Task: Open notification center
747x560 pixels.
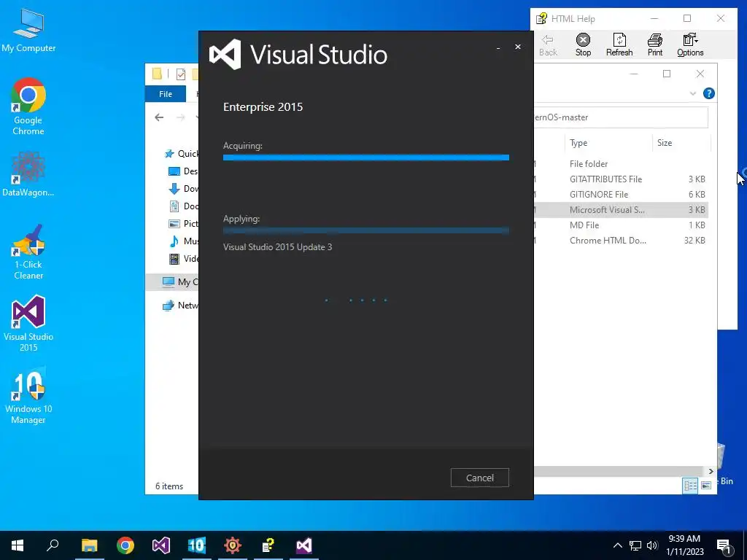Action: click(x=724, y=545)
